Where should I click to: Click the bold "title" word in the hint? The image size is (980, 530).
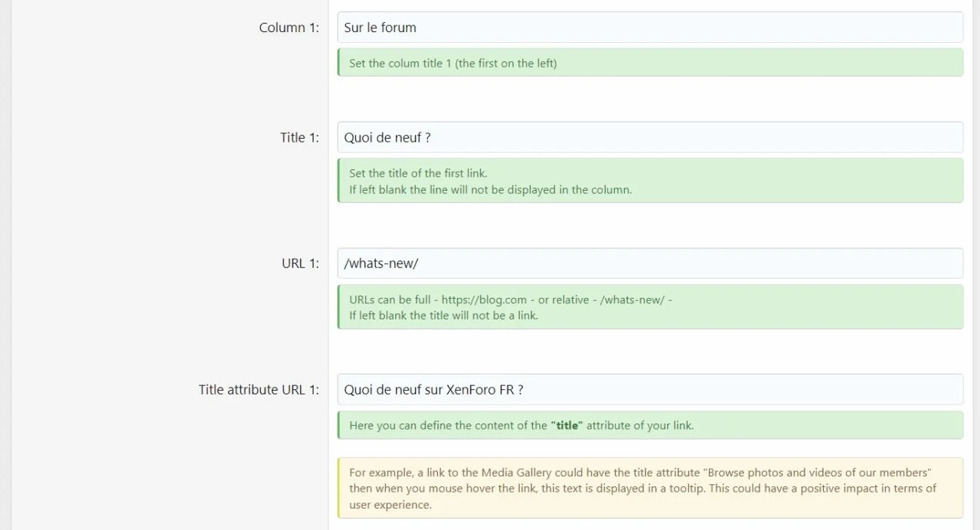[567, 425]
